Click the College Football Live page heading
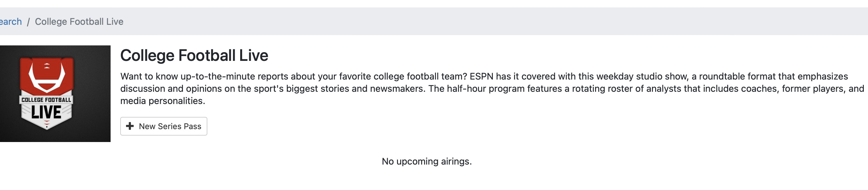The image size is (868, 190). point(194,55)
